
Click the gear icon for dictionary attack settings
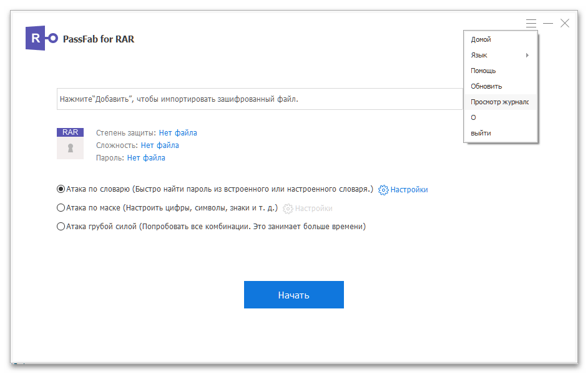click(383, 190)
